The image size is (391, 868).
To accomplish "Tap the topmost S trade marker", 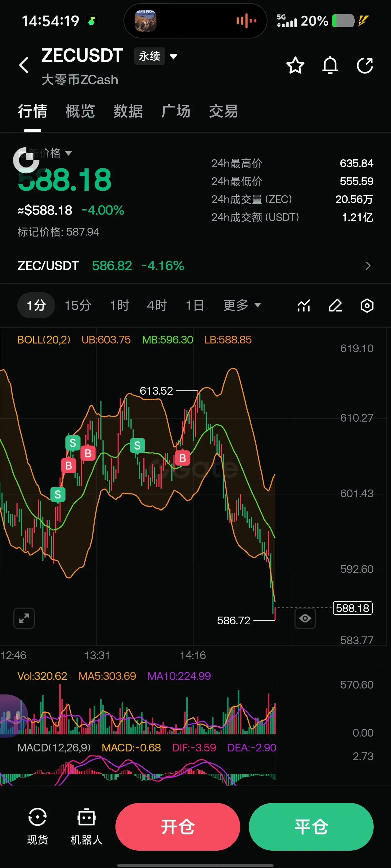I will click(73, 443).
